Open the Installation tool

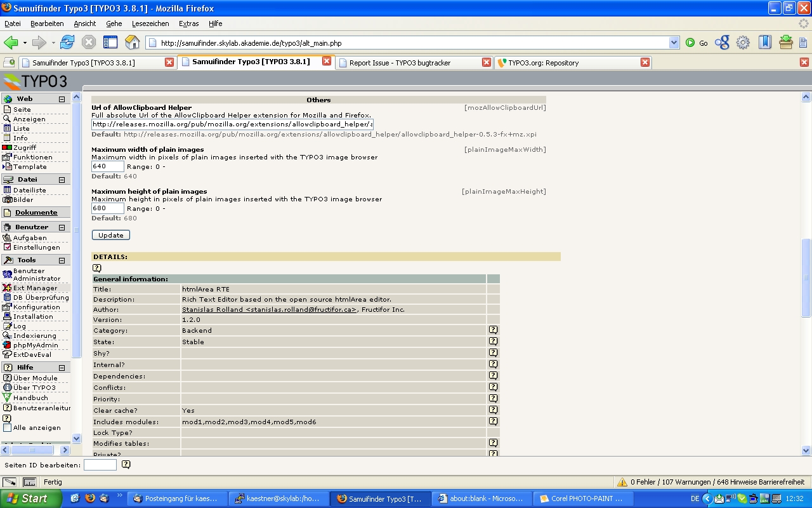(33, 316)
